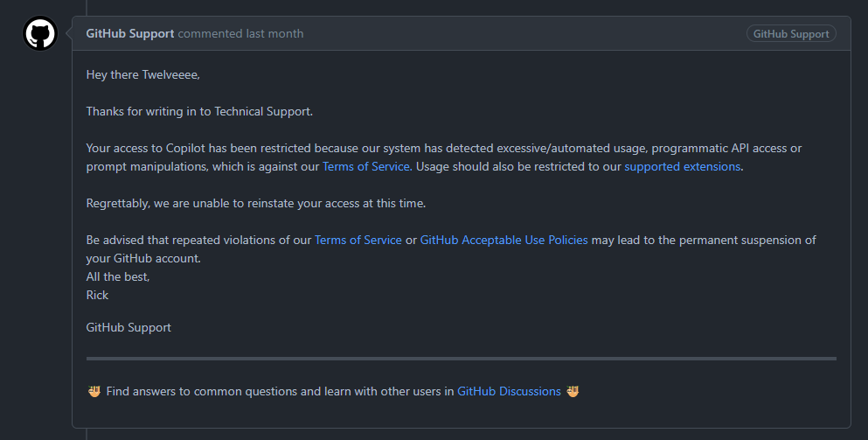Open the GitHub Acceptable Use Policies link
The height and width of the screenshot is (440, 868).
[503, 240]
